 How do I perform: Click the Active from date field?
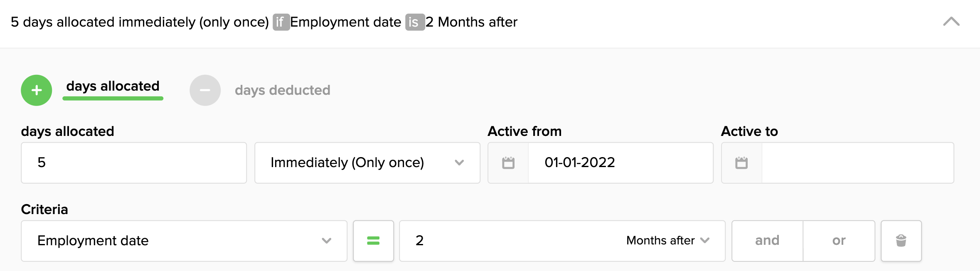pyautogui.click(x=620, y=163)
